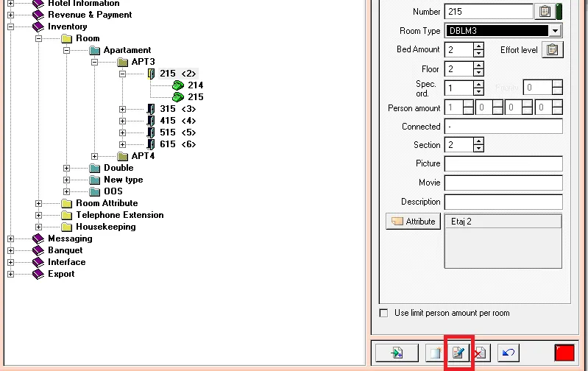Select the OOS tree item
The image size is (588, 371).
point(113,191)
